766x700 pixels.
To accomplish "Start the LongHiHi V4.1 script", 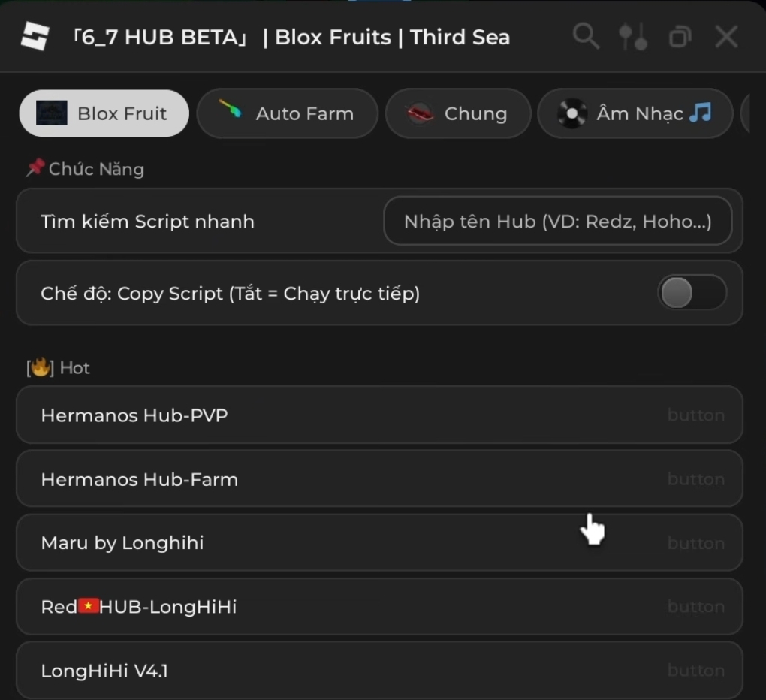I will 379,670.
